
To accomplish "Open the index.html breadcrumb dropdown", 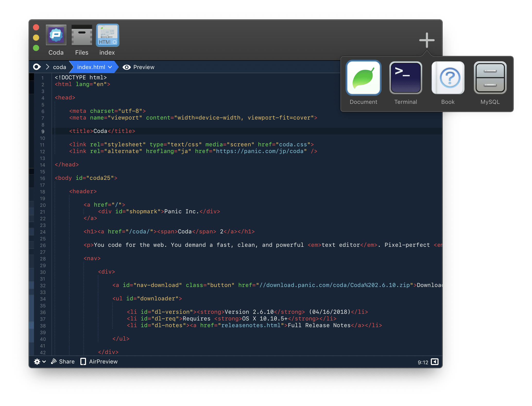I will 94,67.
